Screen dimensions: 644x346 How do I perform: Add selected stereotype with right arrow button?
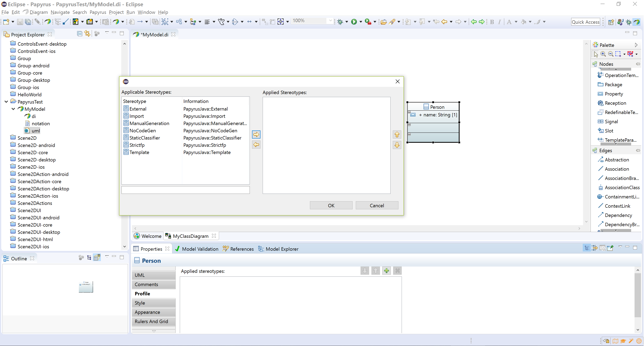256,134
